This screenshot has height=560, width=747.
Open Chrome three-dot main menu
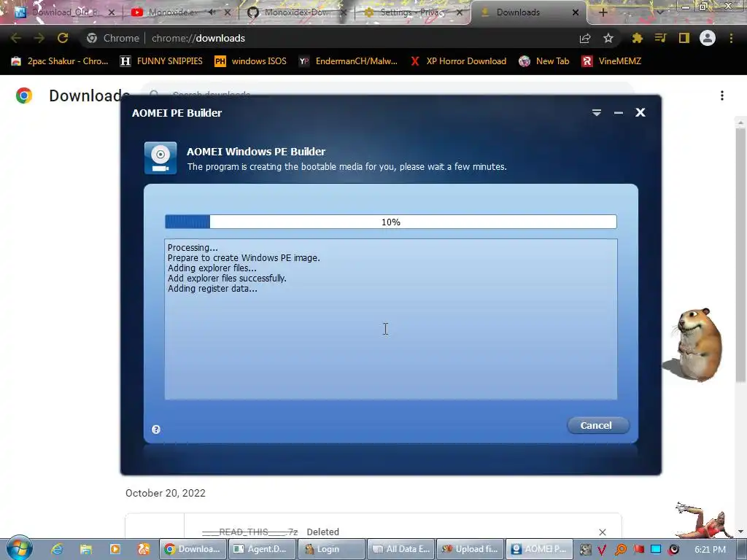pos(731,38)
